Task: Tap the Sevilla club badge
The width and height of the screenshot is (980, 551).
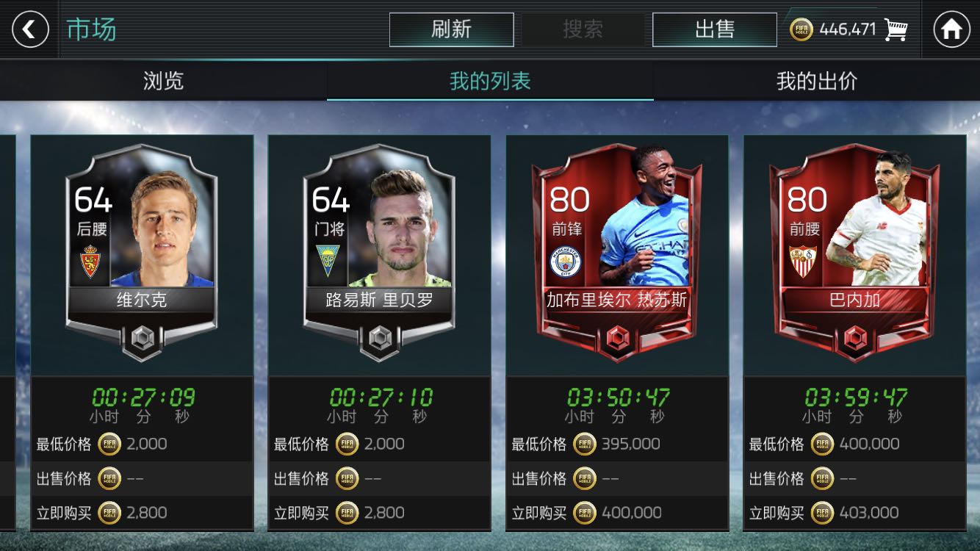Action: click(x=803, y=262)
